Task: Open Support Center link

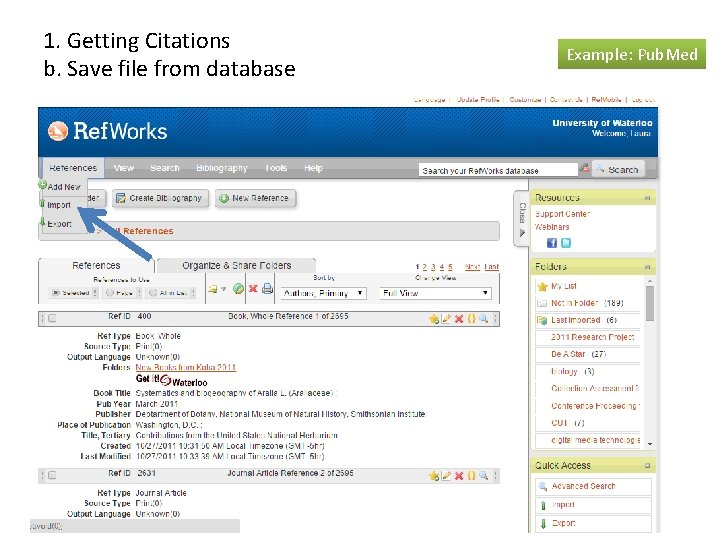Action: tap(562, 214)
